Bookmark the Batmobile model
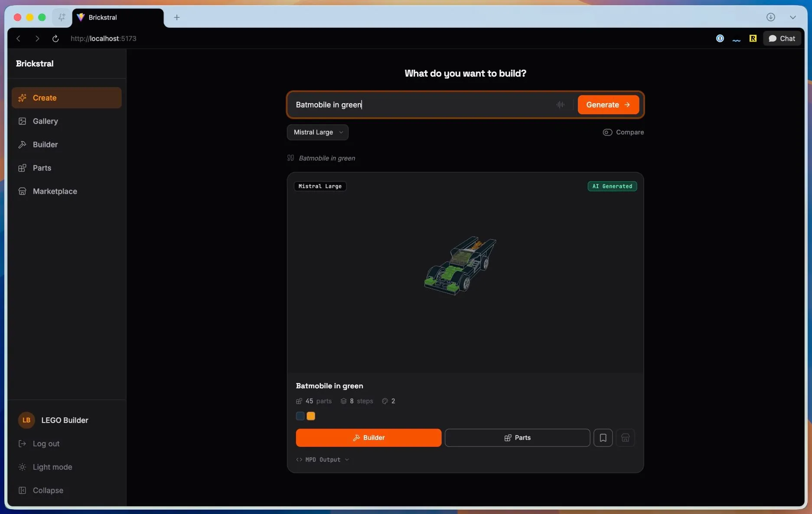 603,438
